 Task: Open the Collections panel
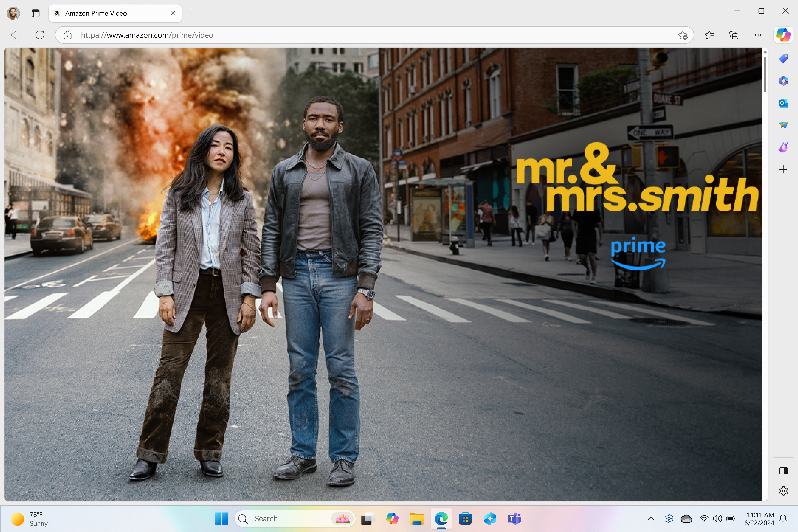(734, 35)
